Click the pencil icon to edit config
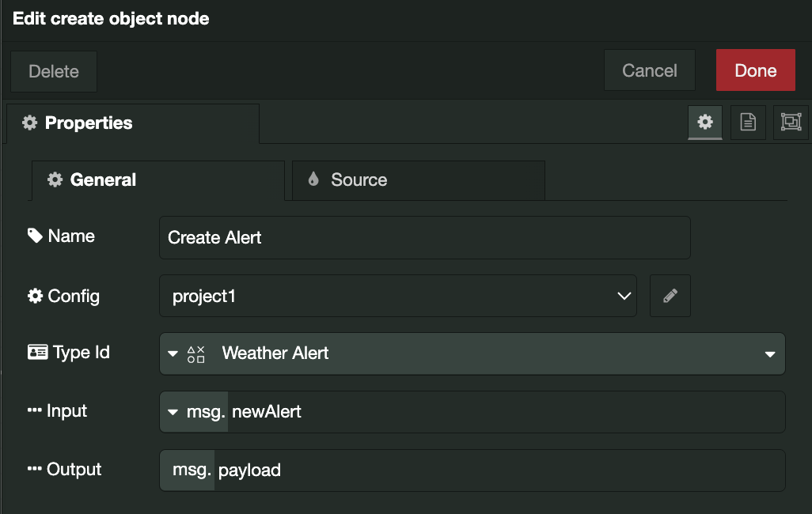The image size is (812, 514). tap(670, 296)
